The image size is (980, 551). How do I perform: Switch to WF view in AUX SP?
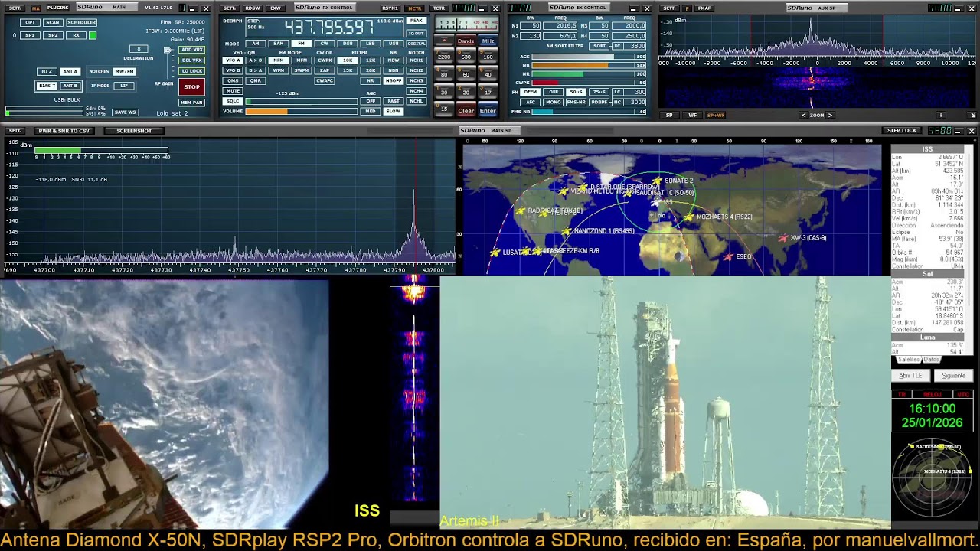[x=692, y=116]
